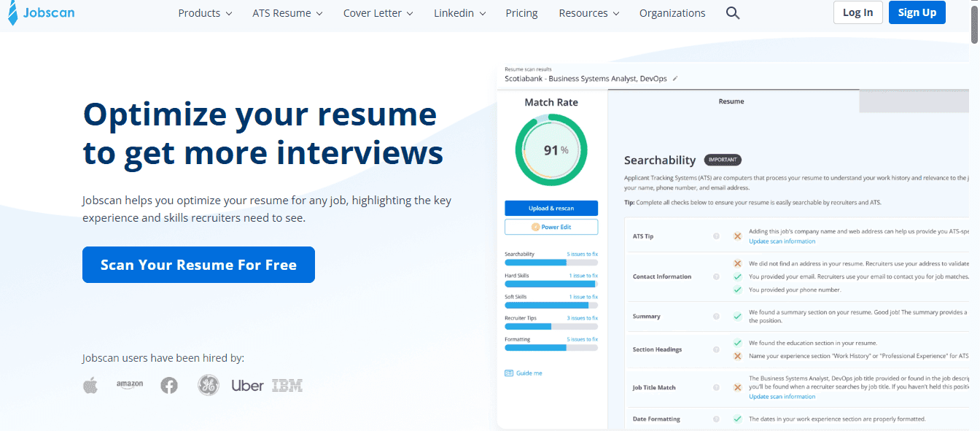Click the help icon next to Contact Information

[716, 276]
